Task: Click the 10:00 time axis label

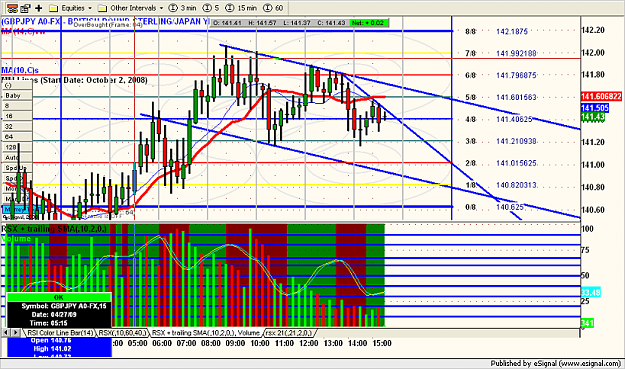Action: (259, 343)
